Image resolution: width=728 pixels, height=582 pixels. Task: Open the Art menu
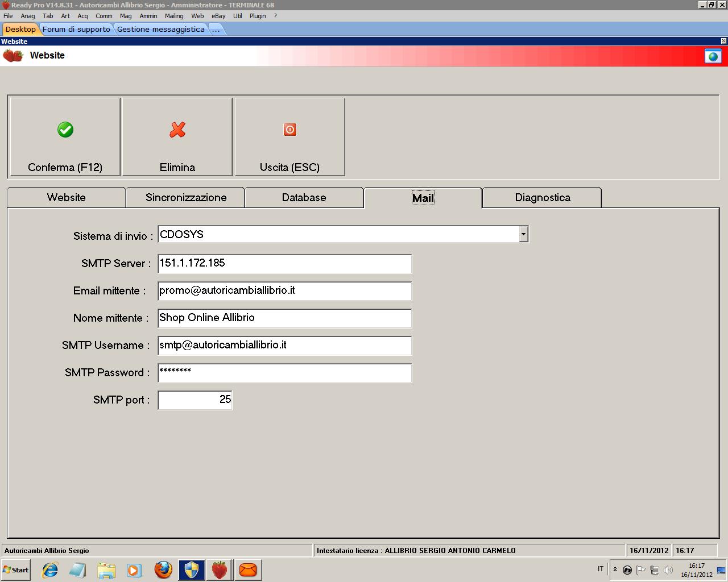click(x=65, y=16)
